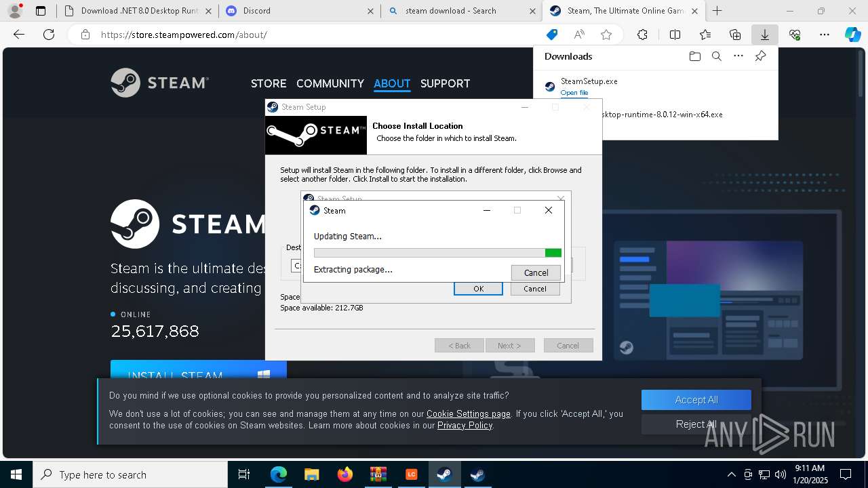This screenshot has width=868, height=488.
Task: Open the clock showing 9:11 AM
Action: point(810,474)
